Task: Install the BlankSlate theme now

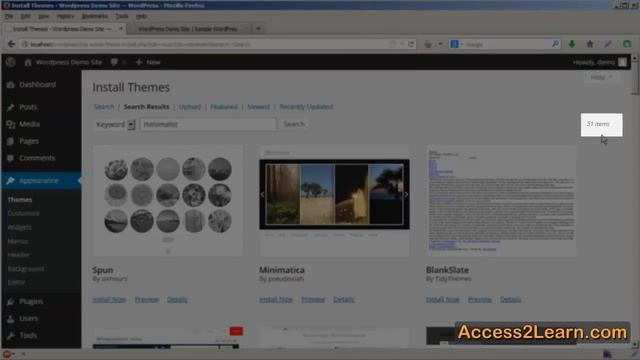Action: [x=443, y=300]
